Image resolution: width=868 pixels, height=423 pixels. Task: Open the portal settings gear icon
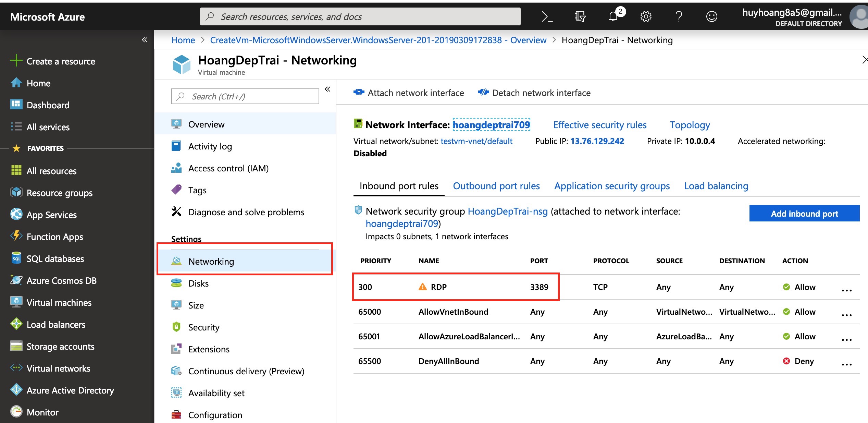point(646,16)
